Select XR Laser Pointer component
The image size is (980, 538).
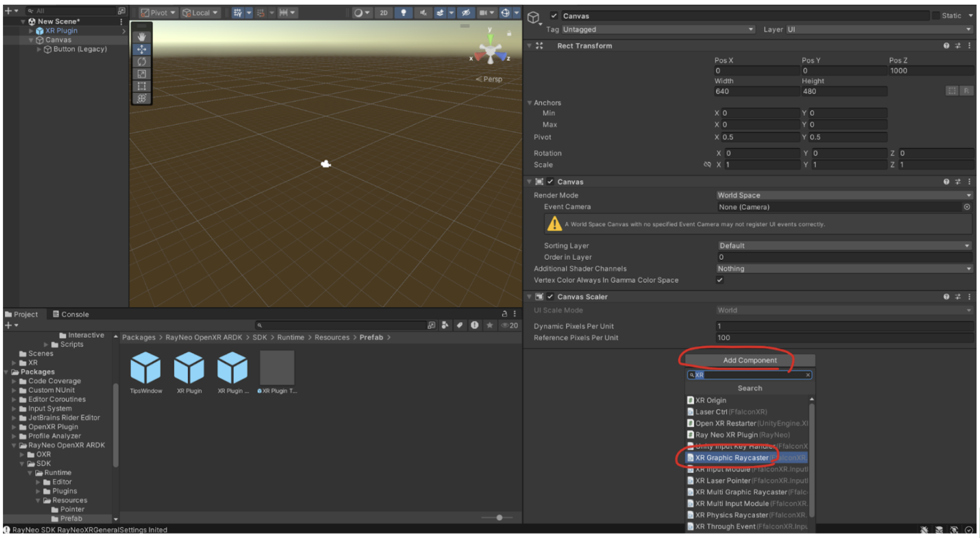pos(747,481)
